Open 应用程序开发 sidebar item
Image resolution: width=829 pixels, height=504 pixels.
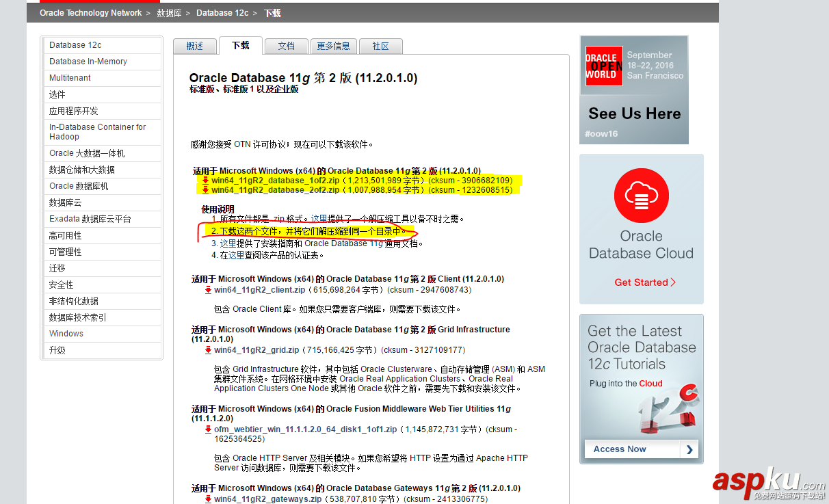(102, 111)
